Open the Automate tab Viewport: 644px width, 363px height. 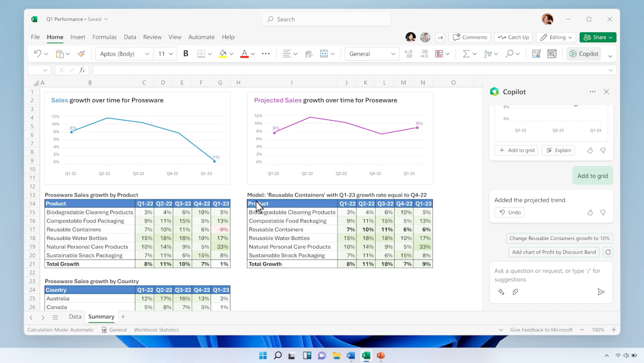point(202,37)
